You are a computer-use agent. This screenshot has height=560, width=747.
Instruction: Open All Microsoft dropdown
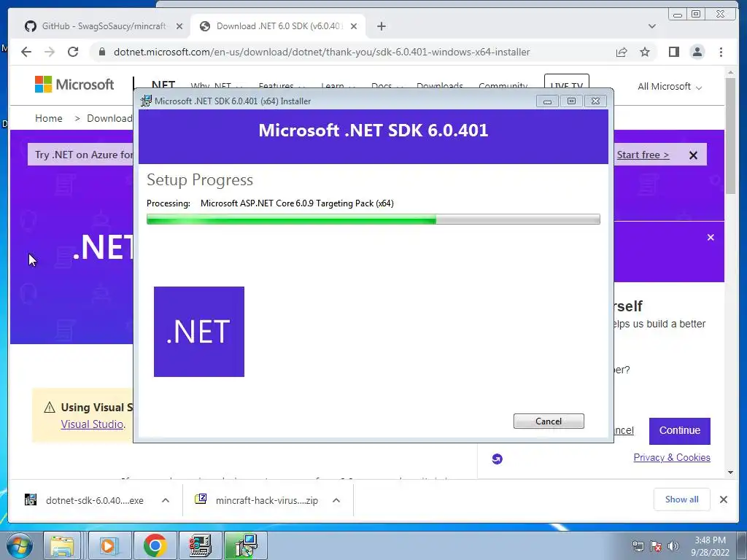[670, 87]
